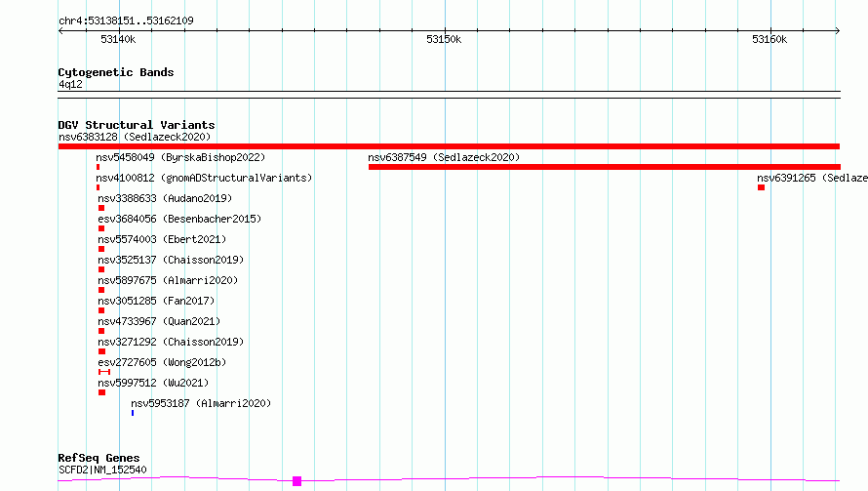Click the red nsv6391265 variant marker

click(761, 187)
